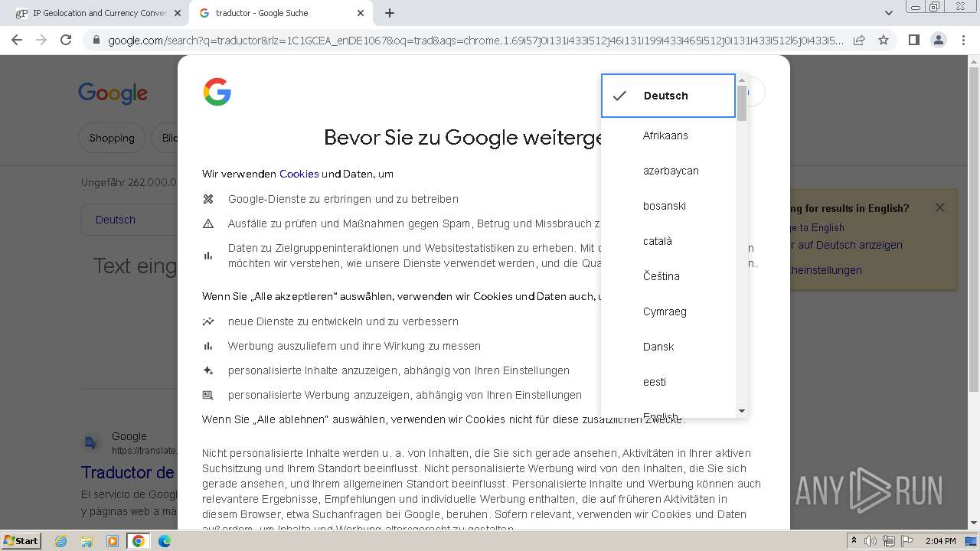Select the traductor - Google Suche tab
This screenshot has height=551, width=980.
280,13
